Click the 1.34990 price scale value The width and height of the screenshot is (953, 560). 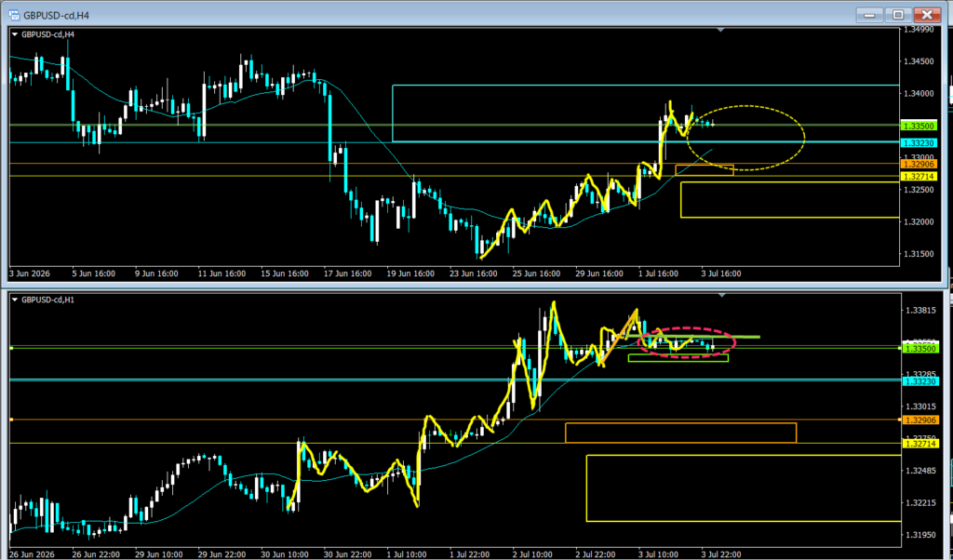pos(918,29)
